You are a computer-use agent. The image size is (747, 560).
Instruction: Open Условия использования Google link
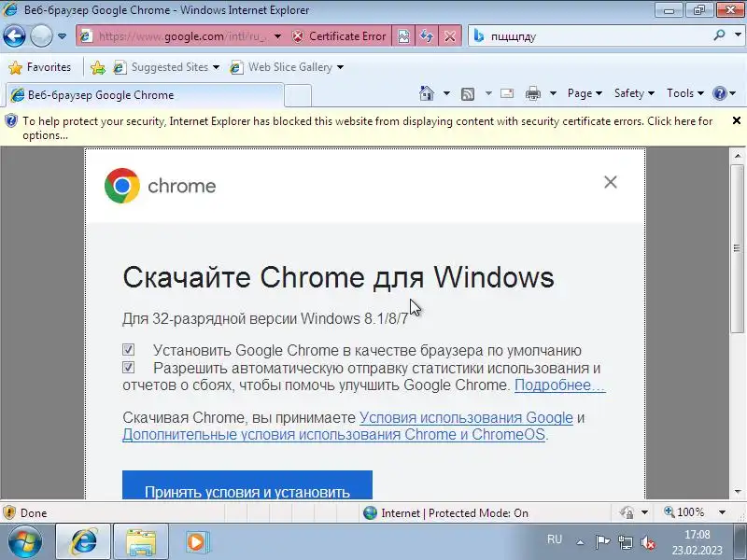(466, 417)
